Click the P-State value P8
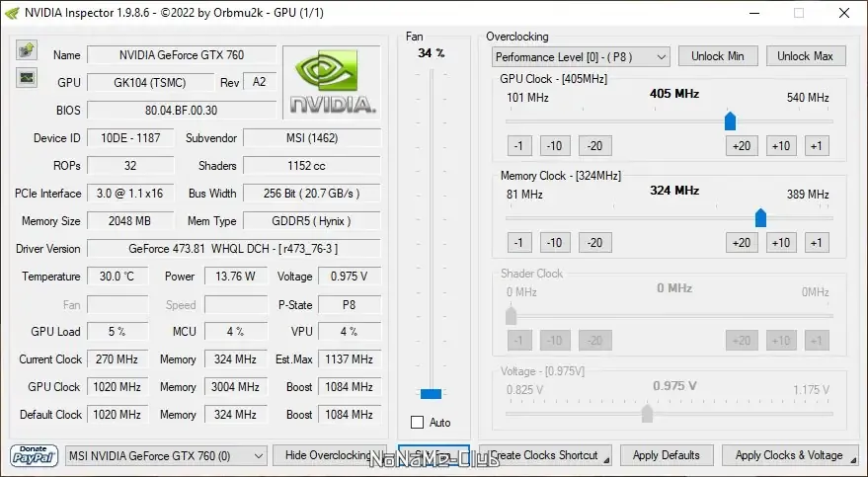868x477 pixels. pos(350,305)
